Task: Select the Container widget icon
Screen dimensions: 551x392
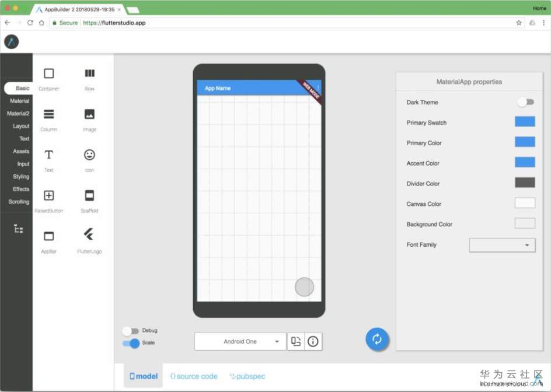Action: pos(49,73)
